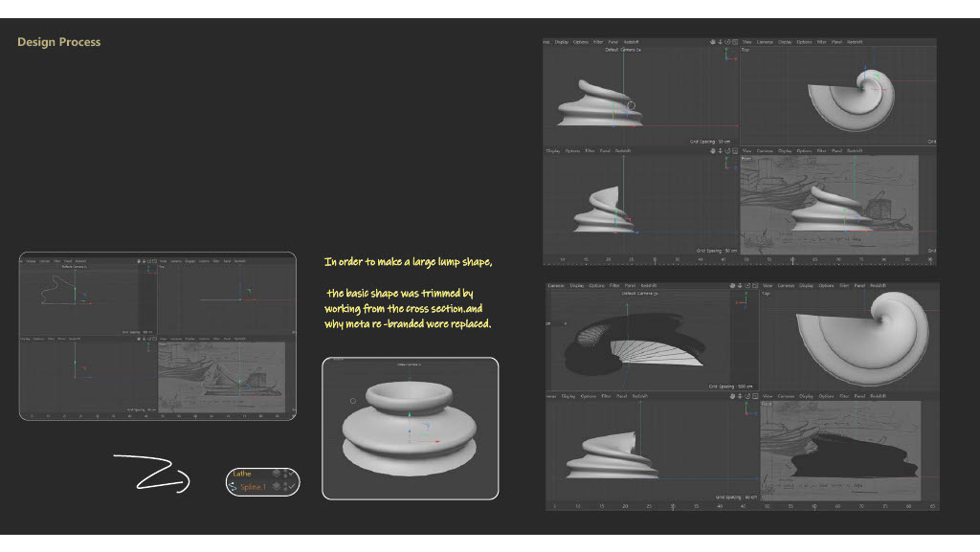Open View menu in lower screenshot's Top viewport
This screenshot has height=552, width=980.
coord(768,285)
